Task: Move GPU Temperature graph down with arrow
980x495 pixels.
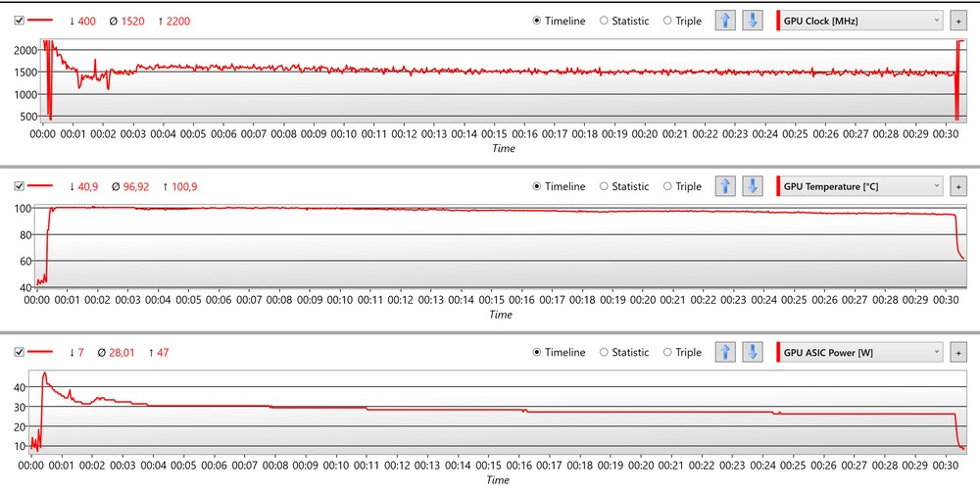Action: point(752,186)
